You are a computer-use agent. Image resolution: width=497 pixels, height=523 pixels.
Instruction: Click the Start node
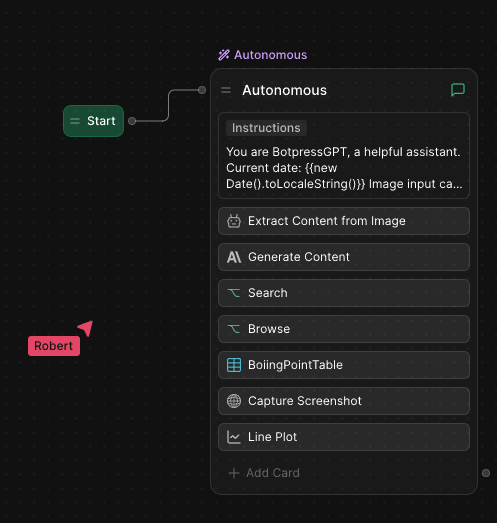click(x=93, y=121)
